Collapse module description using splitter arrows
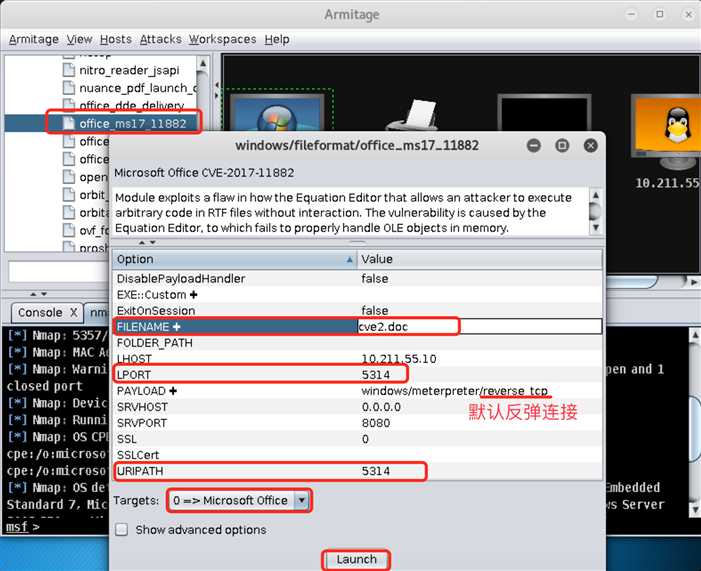 tap(147, 242)
